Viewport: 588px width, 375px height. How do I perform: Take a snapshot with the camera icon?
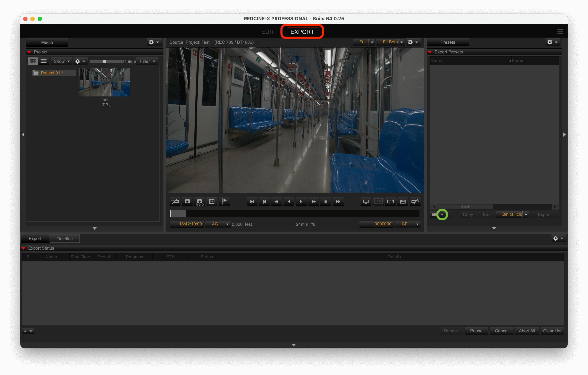tap(187, 202)
